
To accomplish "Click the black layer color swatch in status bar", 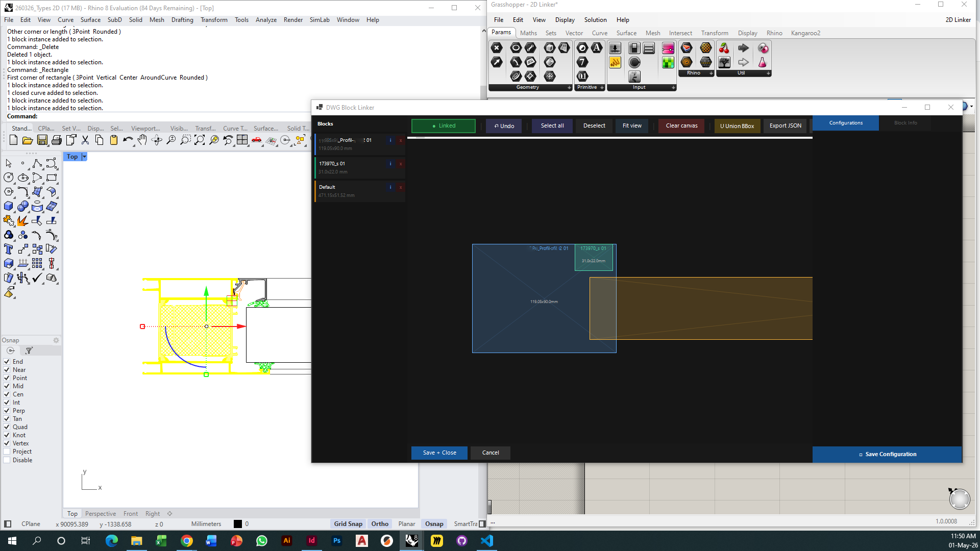I will (x=238, y=524).
